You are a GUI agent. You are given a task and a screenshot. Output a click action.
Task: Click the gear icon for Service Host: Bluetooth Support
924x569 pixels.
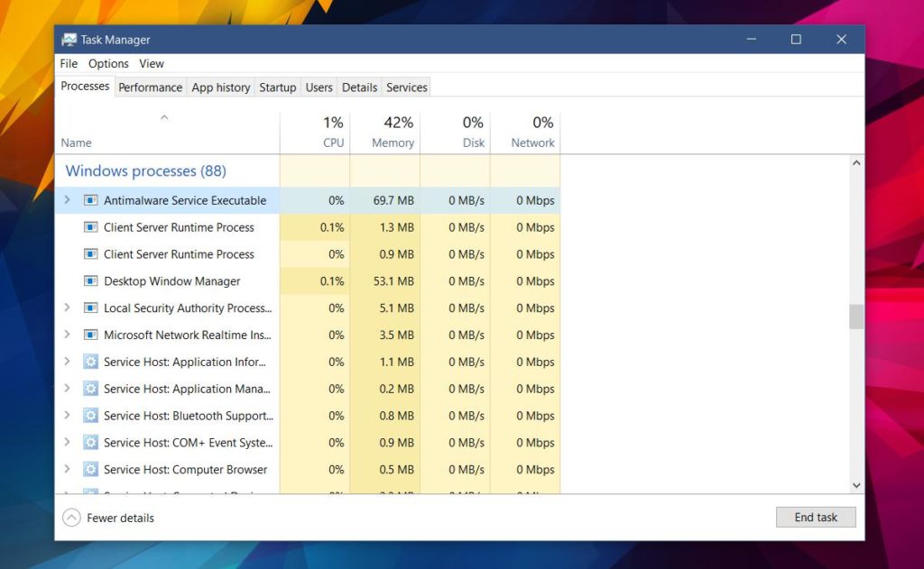pyautogui.click(x=90, y=416)
